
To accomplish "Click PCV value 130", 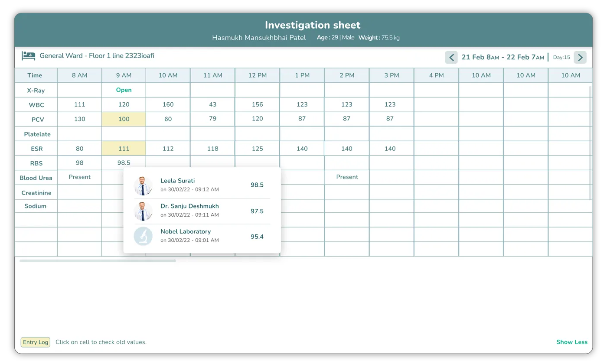I will (x=79, y=119).
